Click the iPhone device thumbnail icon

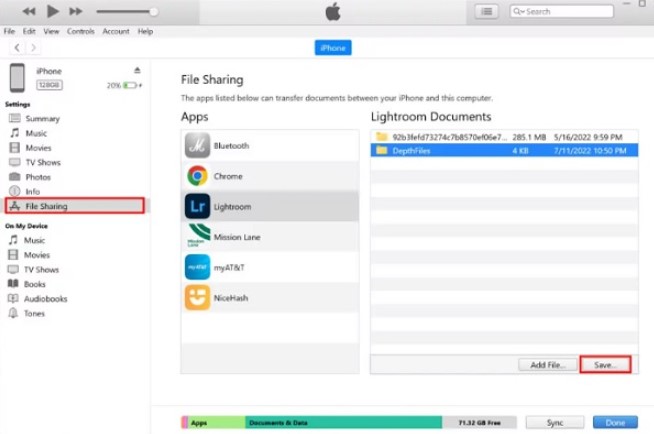[17, 78]
